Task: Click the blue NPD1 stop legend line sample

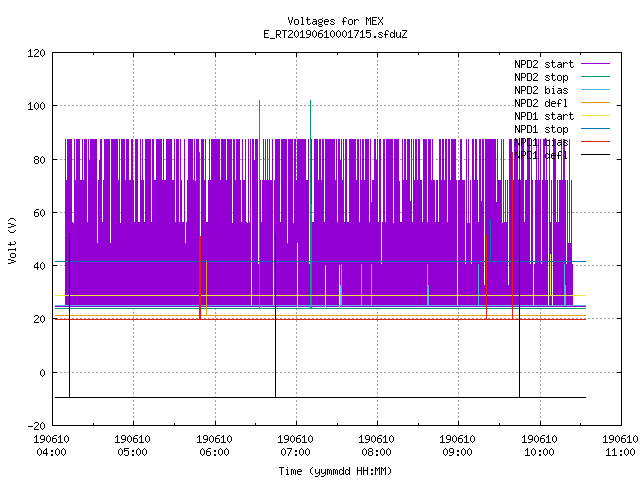Action: (595, 129)
